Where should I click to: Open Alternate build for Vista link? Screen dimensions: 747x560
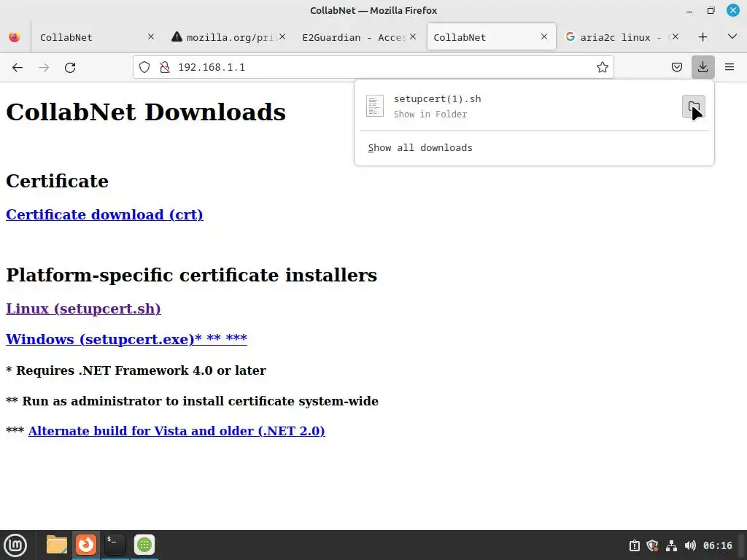177,431
